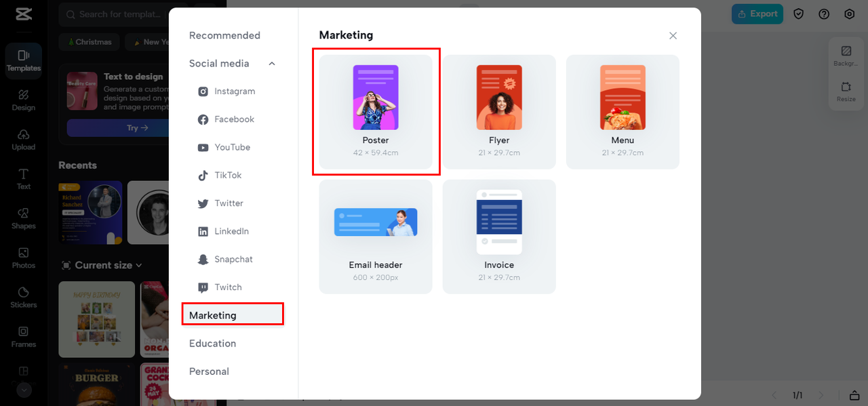Open the Stickers sidebar panel

[x=24, y=297]
